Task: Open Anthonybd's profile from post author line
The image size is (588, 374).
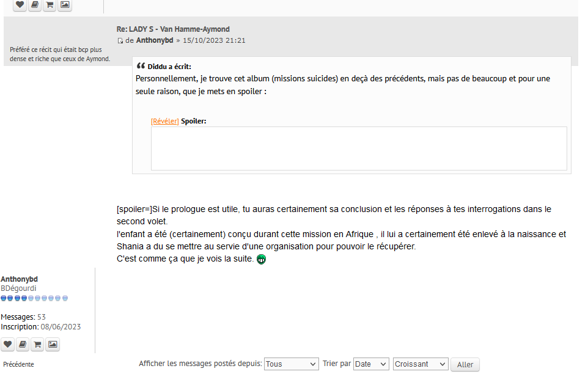Action: pyautogui.click(x=155, y=40)
